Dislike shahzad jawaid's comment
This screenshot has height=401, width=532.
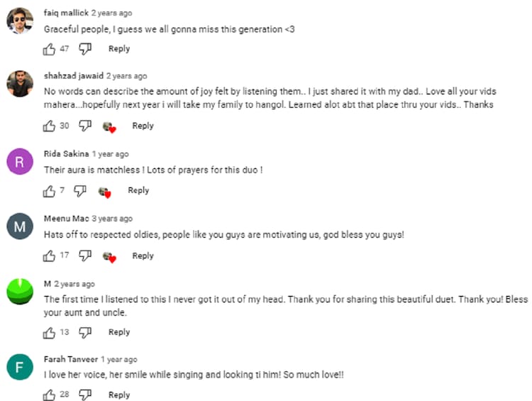tap(85, 126)
